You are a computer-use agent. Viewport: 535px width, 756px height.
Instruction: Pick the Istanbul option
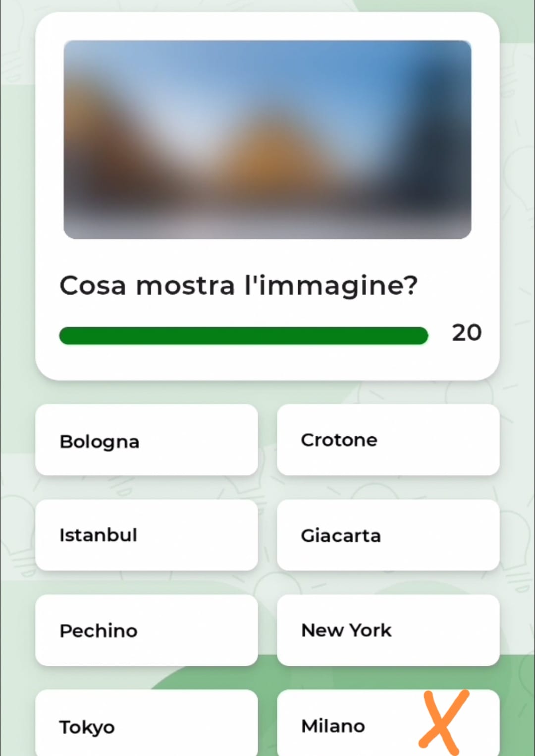(x=146, y=535)
